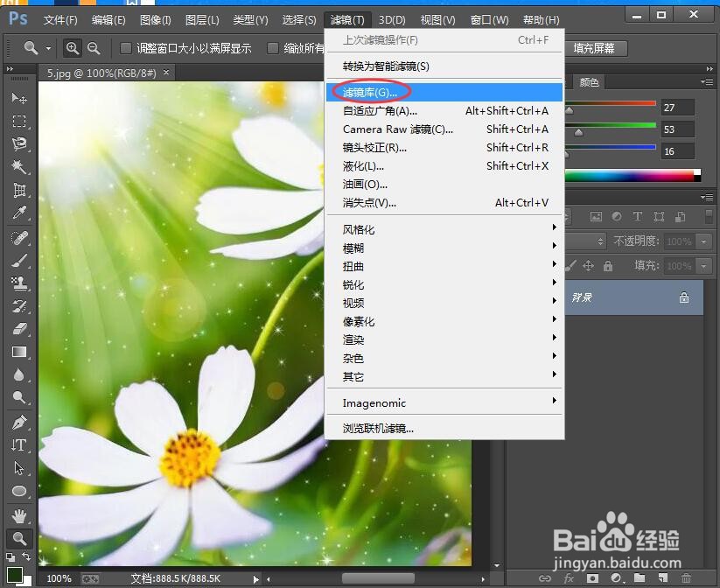
Task: Open the opacity 100% dropdown
Action: coord(703,241)
